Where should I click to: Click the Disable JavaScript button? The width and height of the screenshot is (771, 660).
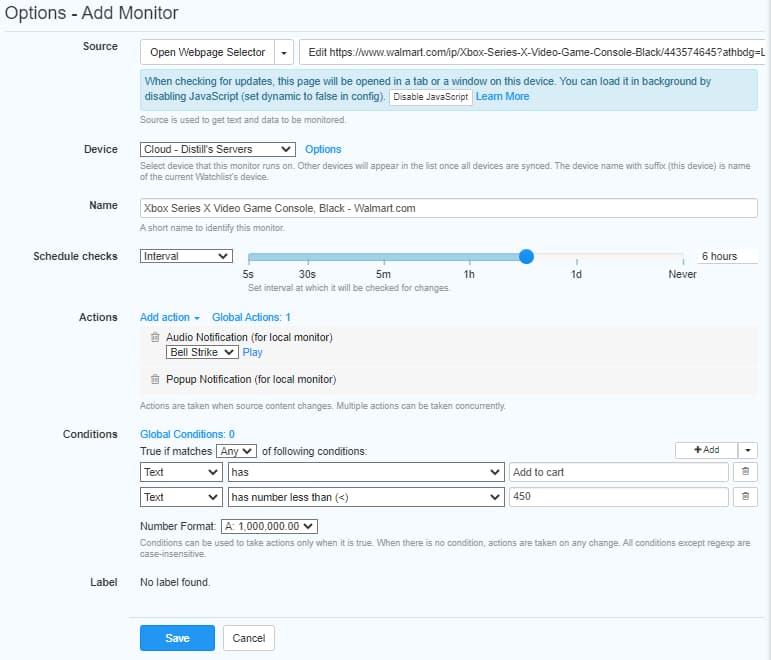pos(430,97)
